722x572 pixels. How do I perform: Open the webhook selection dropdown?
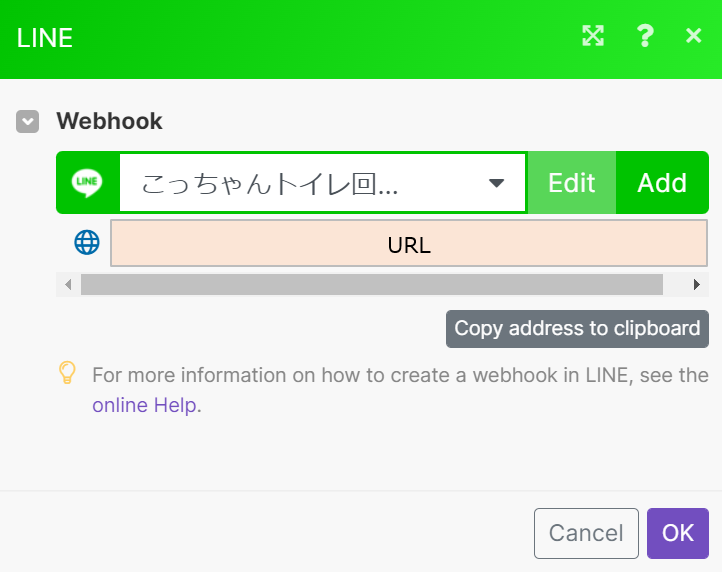tap(322, 183)
